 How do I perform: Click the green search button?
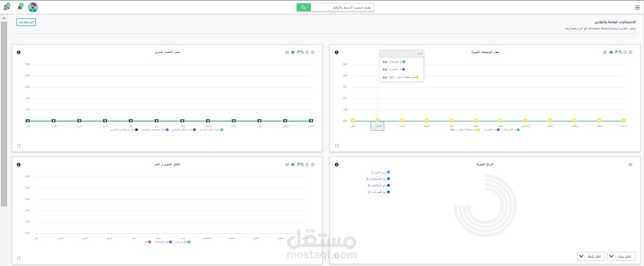(304, 7)
